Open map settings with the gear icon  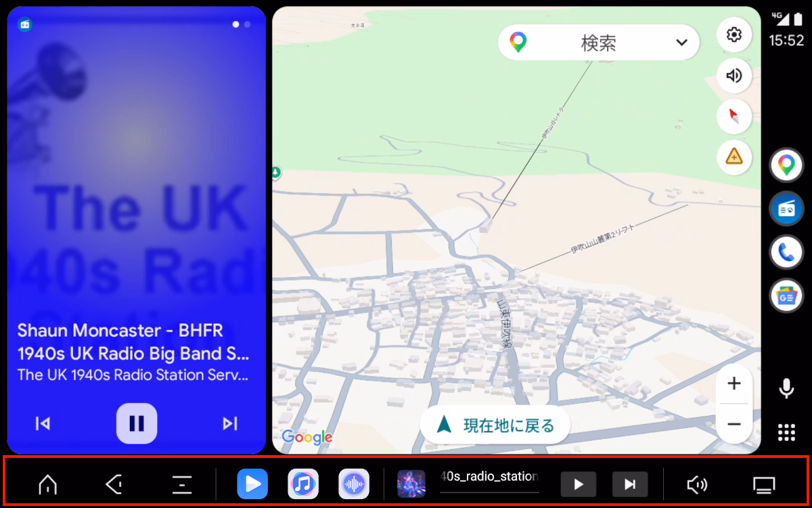tap(734, 35)
